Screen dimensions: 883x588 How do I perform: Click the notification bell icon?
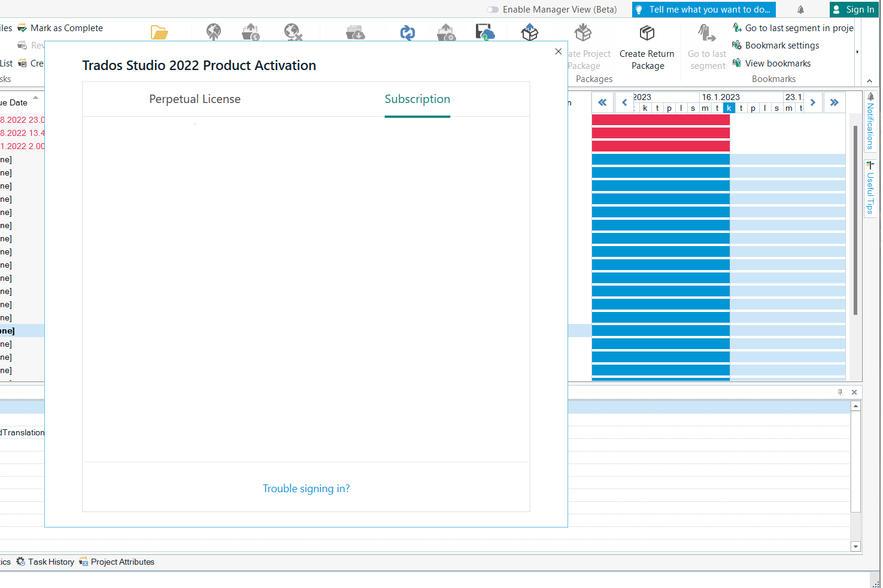(x=800, y=9)
